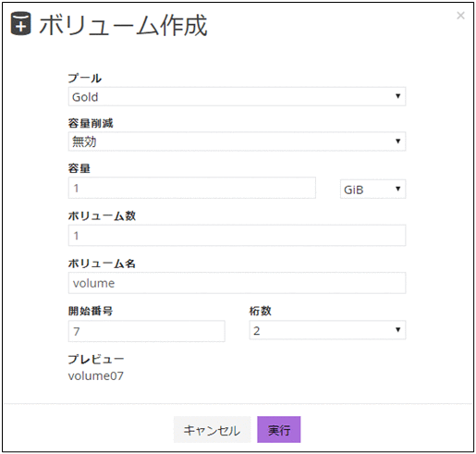This screenshot has height=454, width=476.
Task: Click the ボリューム数 label
Action: 102,215
